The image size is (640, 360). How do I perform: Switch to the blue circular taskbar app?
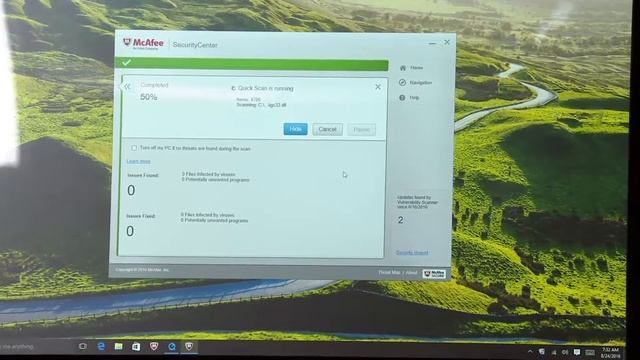coord(172,347)
